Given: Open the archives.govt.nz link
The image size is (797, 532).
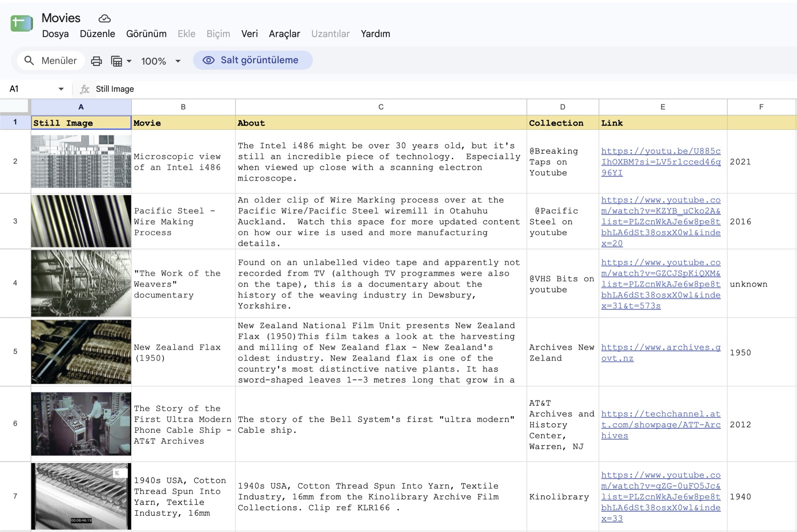Looking at the screenshot, I should (x=661, y=353).
